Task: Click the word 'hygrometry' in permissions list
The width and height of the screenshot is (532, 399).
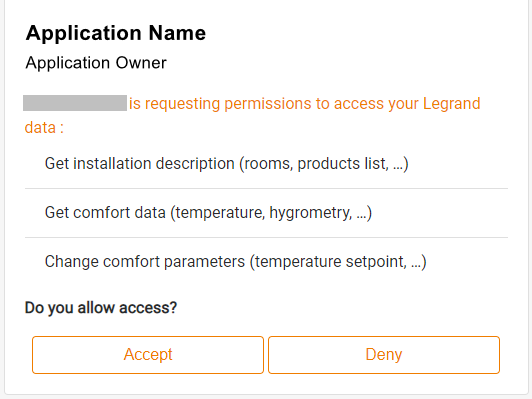Action: (x=311, y=213)
